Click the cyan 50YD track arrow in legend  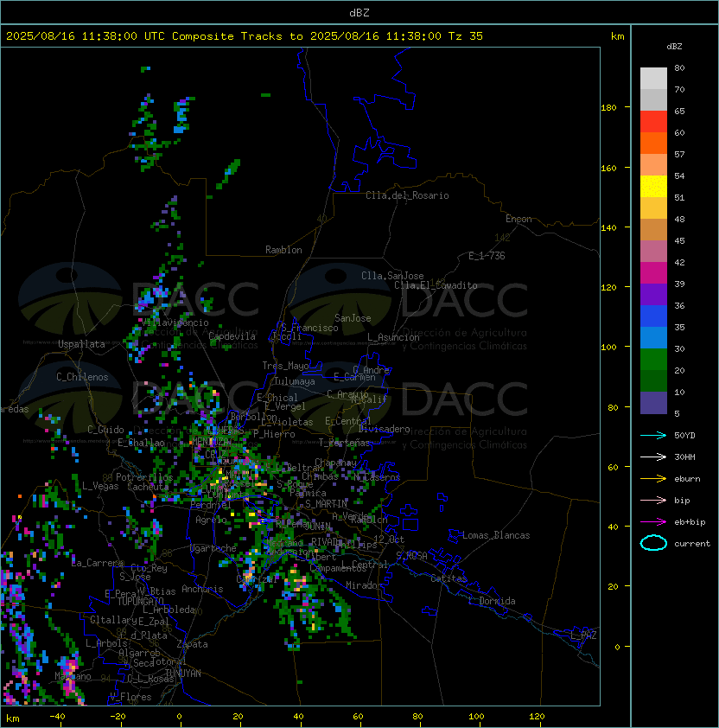point(653,435)
